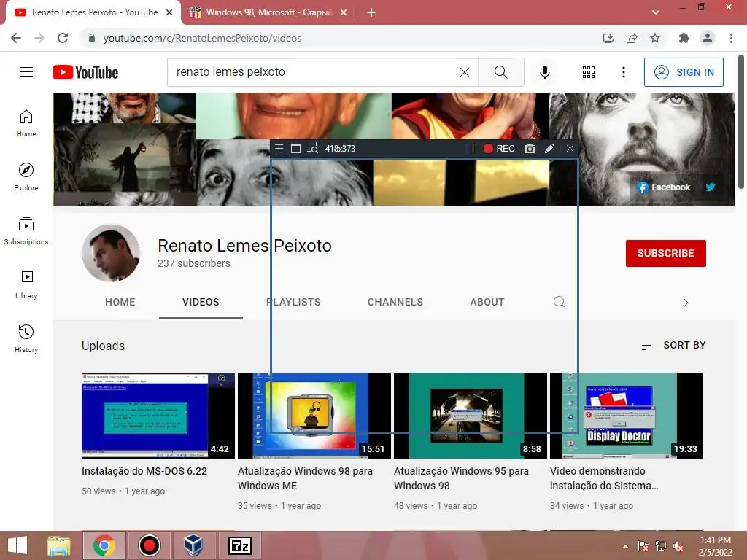Open the YouTube apps grid
Viewport: 747px width, 560px height.
589,72
